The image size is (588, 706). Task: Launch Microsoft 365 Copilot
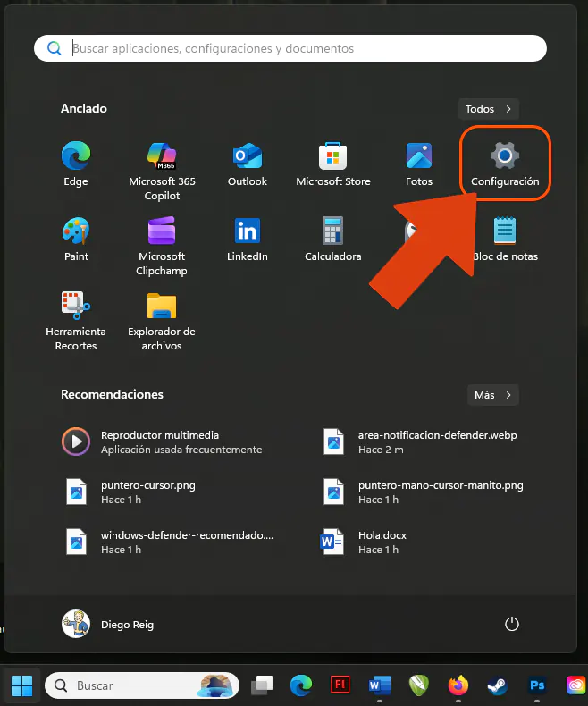point(162,172)
